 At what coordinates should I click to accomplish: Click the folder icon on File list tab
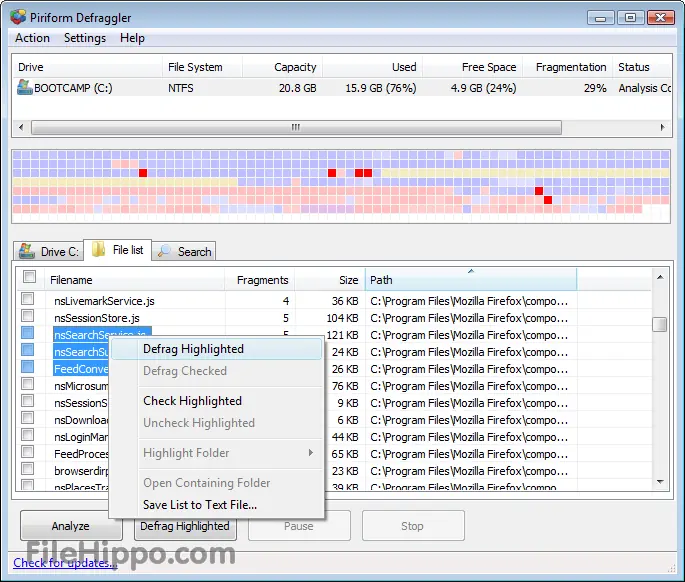coord(98,249)
